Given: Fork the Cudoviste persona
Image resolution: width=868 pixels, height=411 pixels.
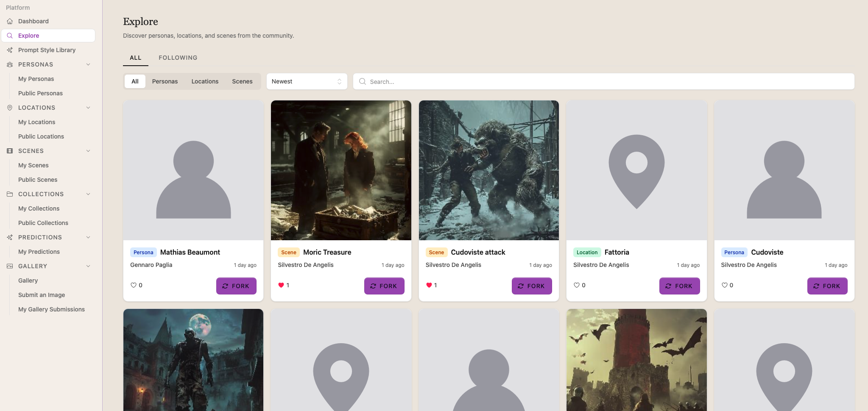Looking at the screenshot, I should 827,286.
